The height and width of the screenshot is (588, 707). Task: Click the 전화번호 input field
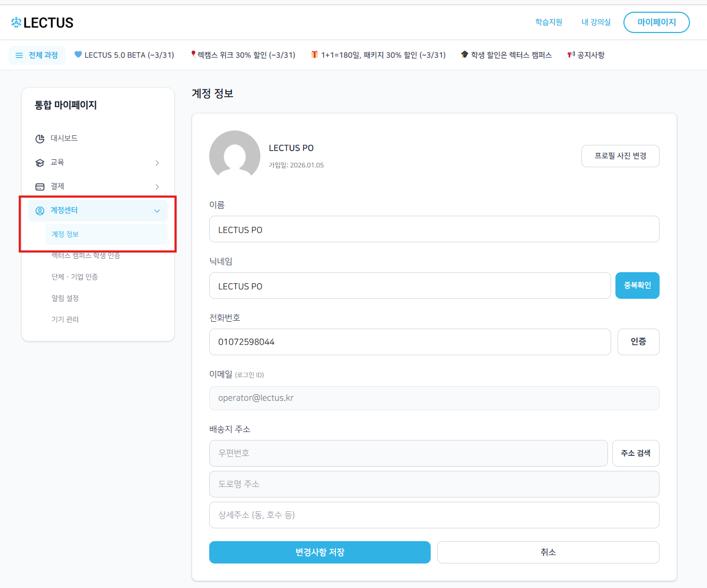point(410,342)
